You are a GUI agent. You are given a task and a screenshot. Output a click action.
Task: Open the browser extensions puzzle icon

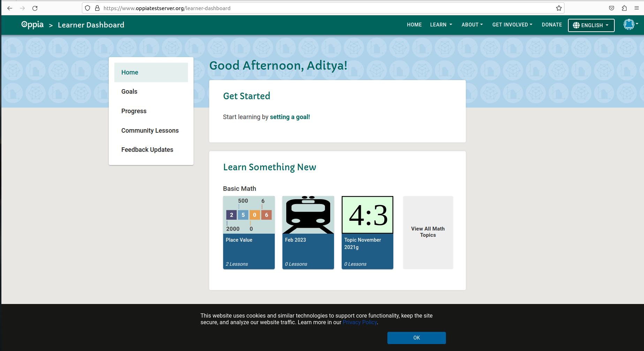click(x=624, y=8)
